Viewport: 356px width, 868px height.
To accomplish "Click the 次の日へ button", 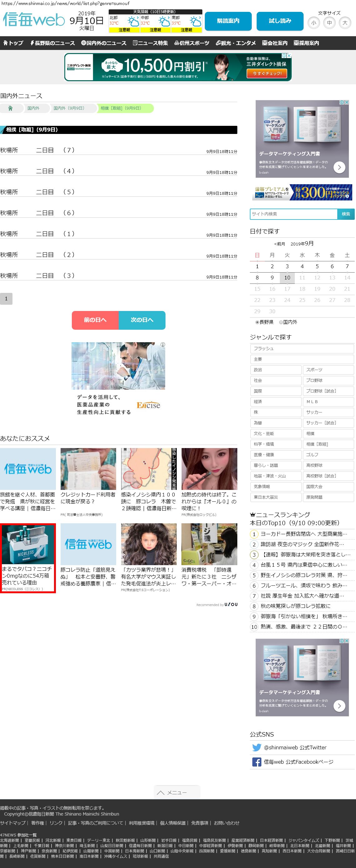I will point(142,320).
